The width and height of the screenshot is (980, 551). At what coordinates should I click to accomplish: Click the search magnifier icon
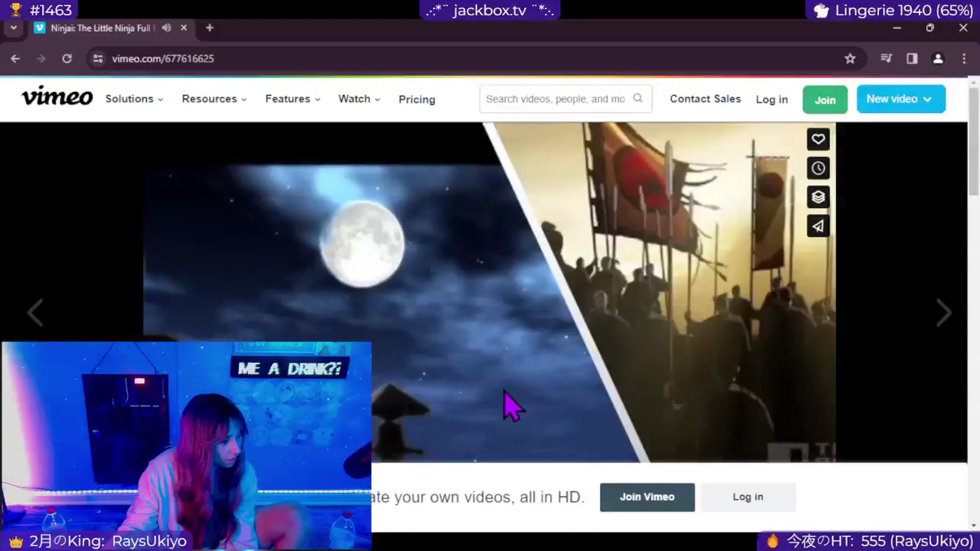click(x=638, y=98)
